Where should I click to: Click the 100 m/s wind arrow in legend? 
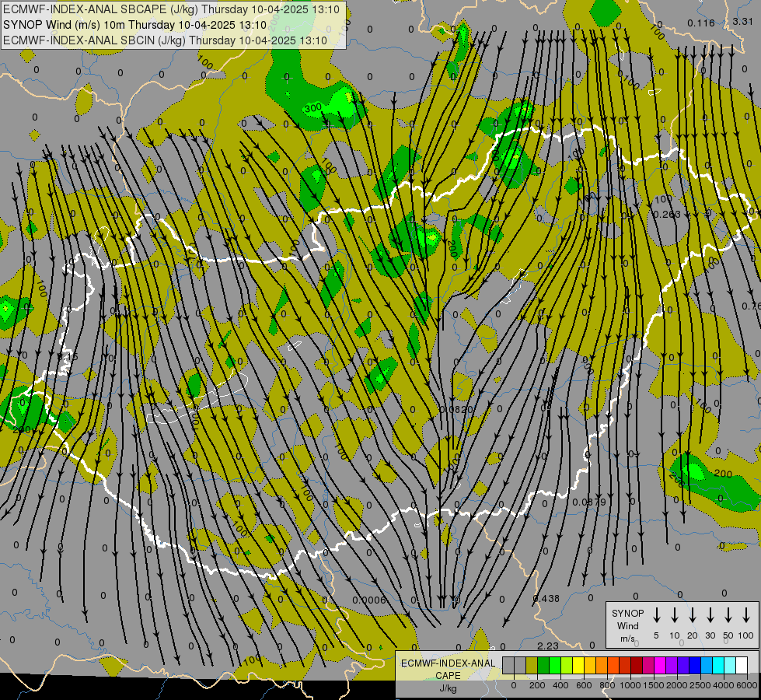click(x=746, y=615)
